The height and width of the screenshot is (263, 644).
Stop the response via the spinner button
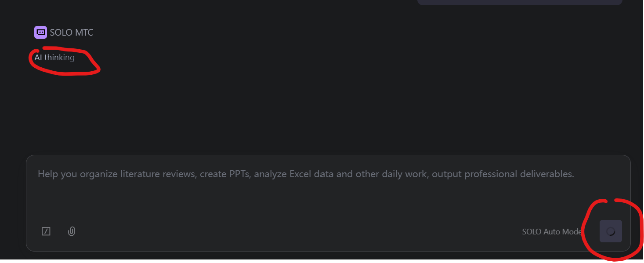coord(611,231)
